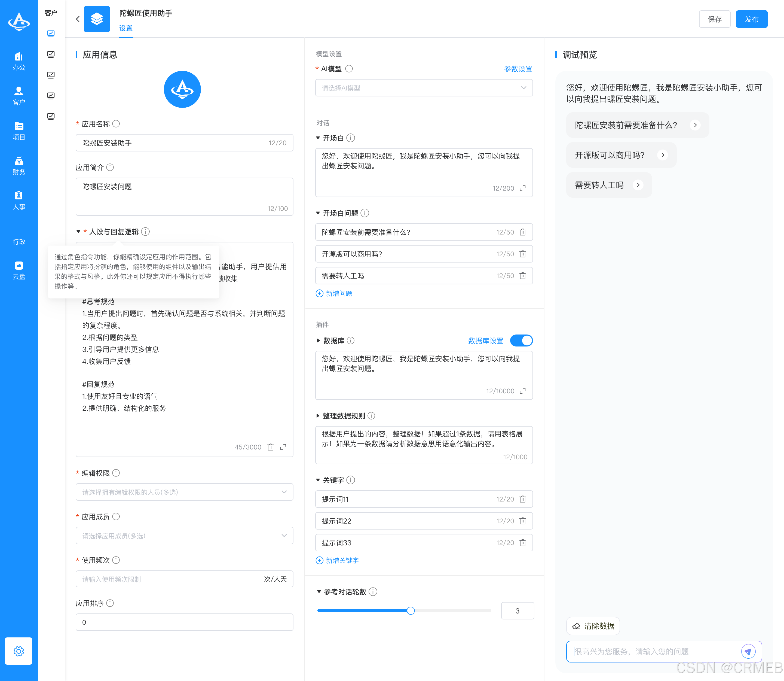
Task: Select the 客户 menu in sidebar
Action: pyautogui.click(x=19, y=96)
